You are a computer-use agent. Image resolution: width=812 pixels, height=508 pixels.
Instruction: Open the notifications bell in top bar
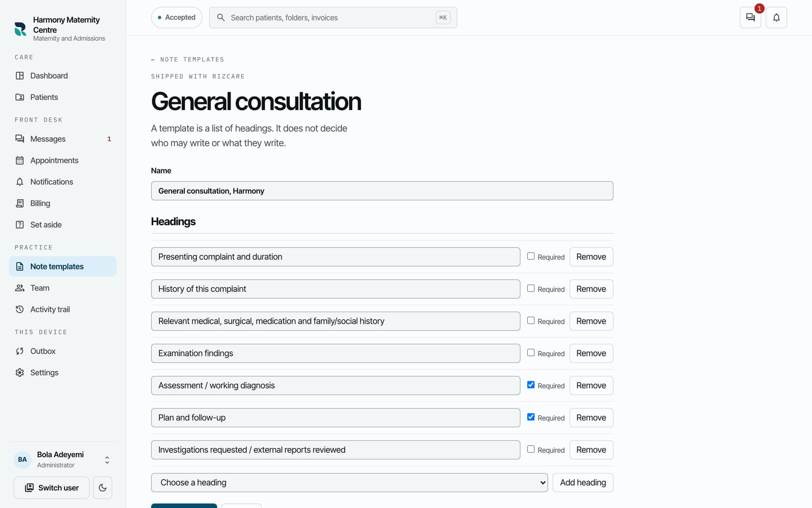point(776,17)
